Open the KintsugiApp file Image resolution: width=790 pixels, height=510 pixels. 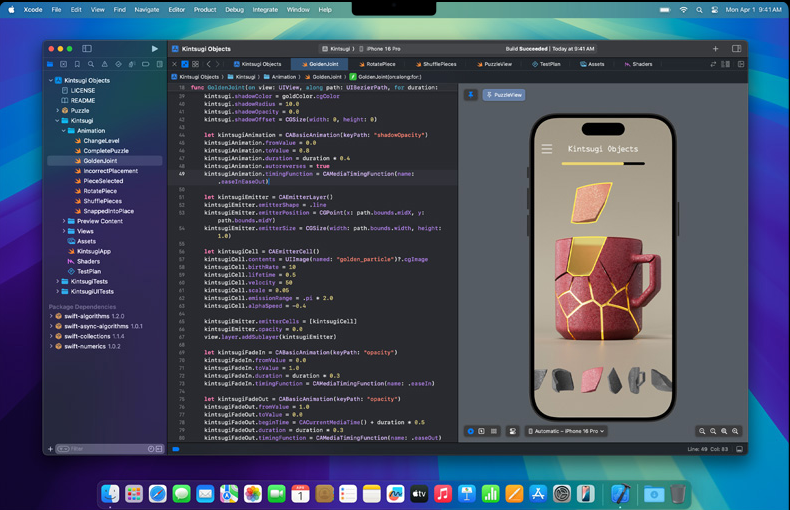[94, 251]
